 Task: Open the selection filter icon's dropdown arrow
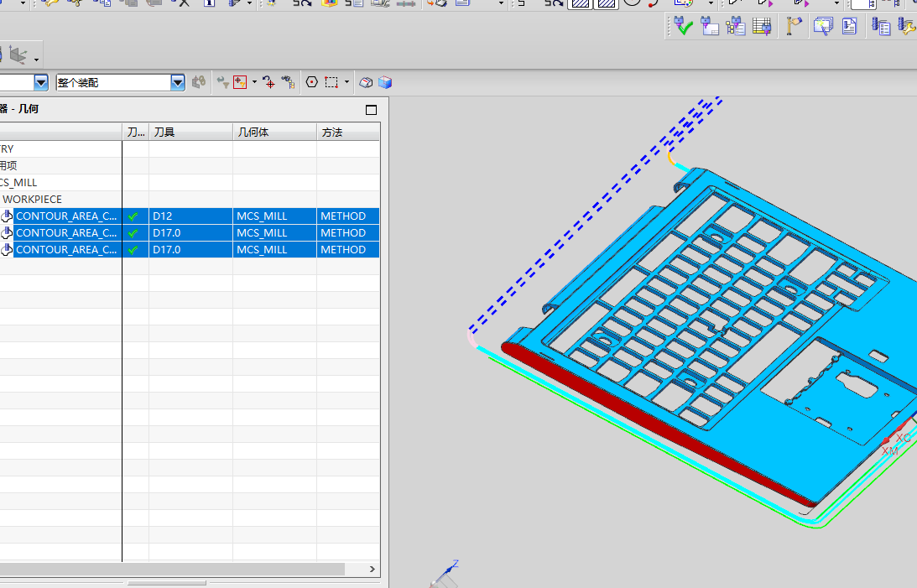pos(254,82)
